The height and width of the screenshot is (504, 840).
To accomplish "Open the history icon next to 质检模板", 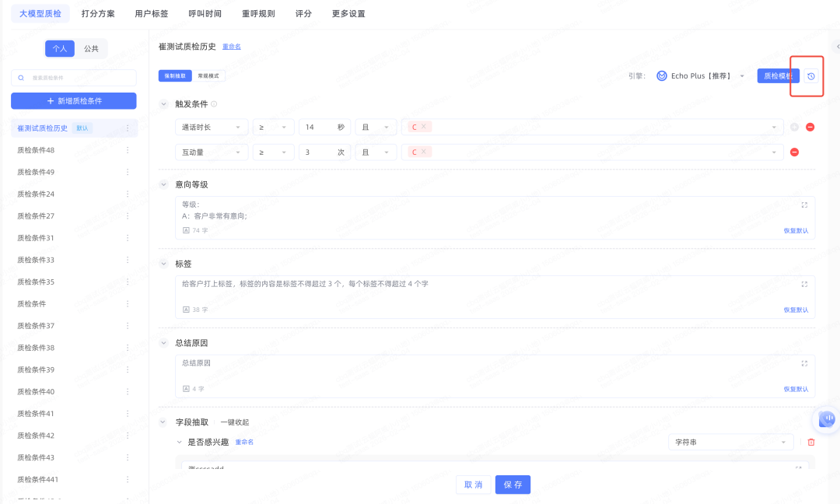I will [811, 76].
